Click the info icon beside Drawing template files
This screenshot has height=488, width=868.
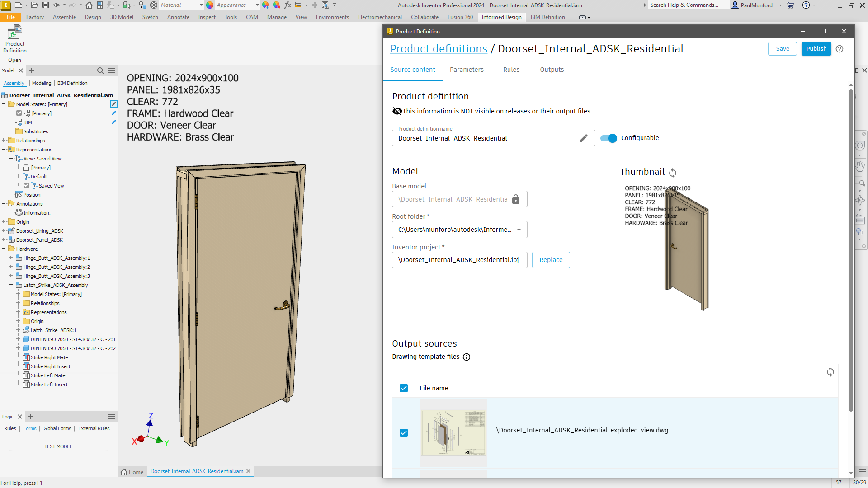(467, 357)
